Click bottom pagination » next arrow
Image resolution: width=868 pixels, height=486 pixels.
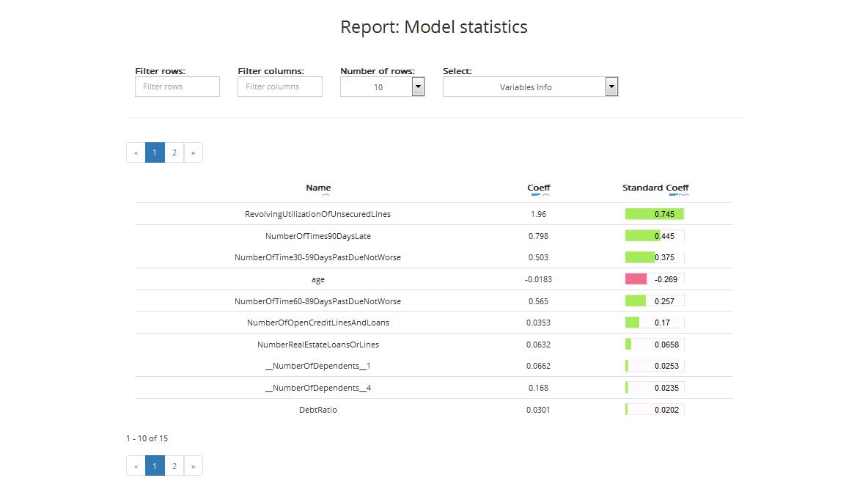tap(193, 465)
